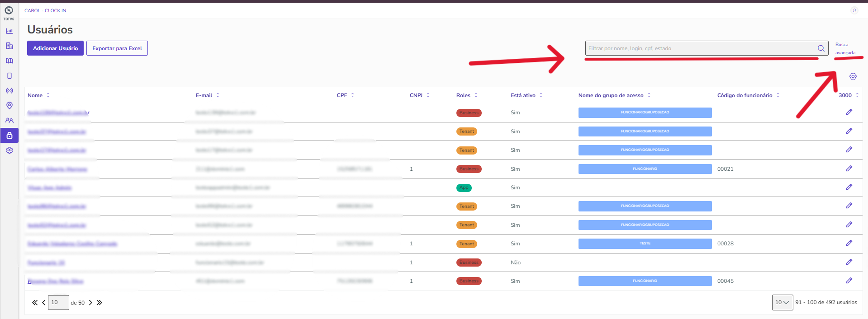
Task: Click the CAROL - CLOCK IN breadcrumb
Action: [x=45, y=10]
